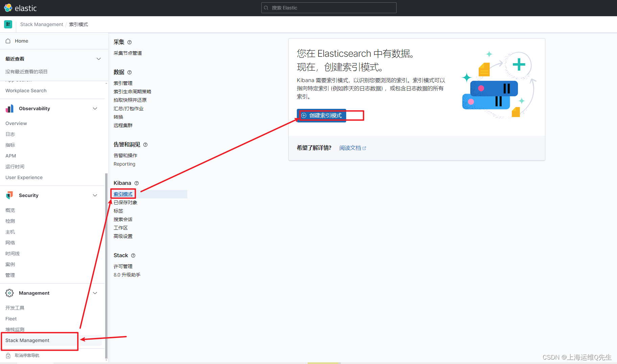Image resolution: width=617 pixels, height=364 pixels.
Task: Open 转换 under 数据
Action: tap(118, 117)
